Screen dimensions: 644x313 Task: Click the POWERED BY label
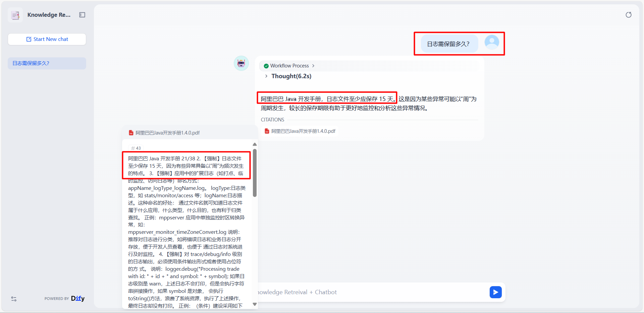pyautogui.click(x=57, y=299)
